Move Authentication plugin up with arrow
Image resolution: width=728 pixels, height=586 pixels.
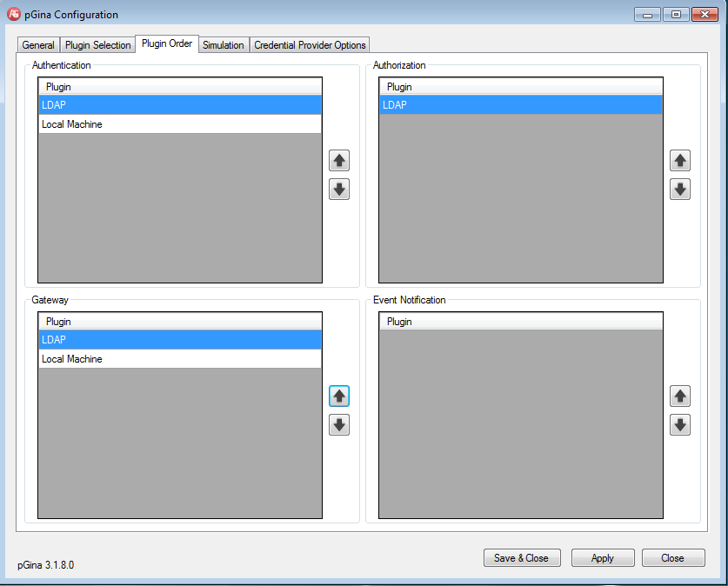pyautogui.click(x=339, y=161)
